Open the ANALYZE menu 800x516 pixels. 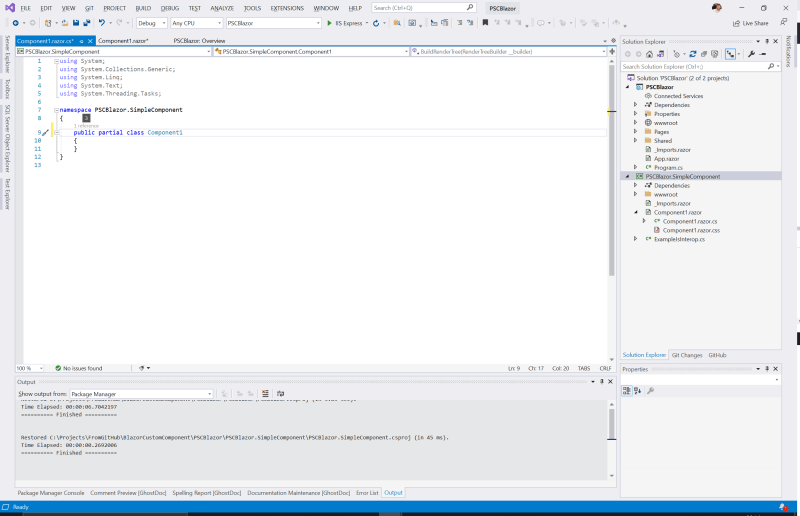coord(222,8)
